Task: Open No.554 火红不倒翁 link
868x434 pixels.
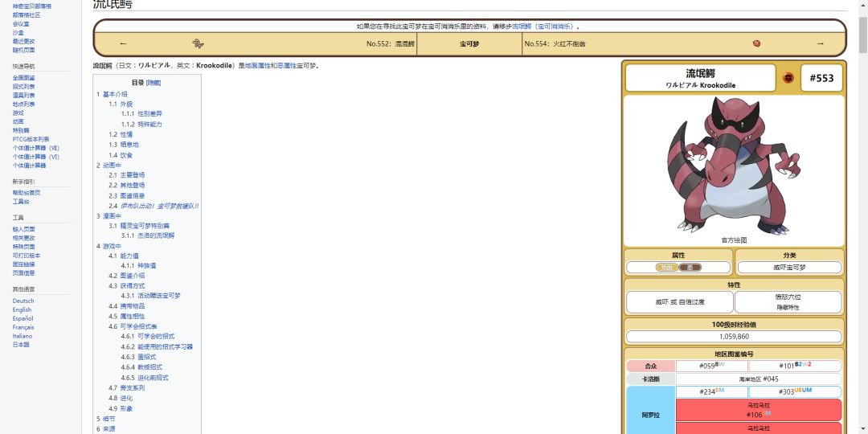Action: [555, 43]
